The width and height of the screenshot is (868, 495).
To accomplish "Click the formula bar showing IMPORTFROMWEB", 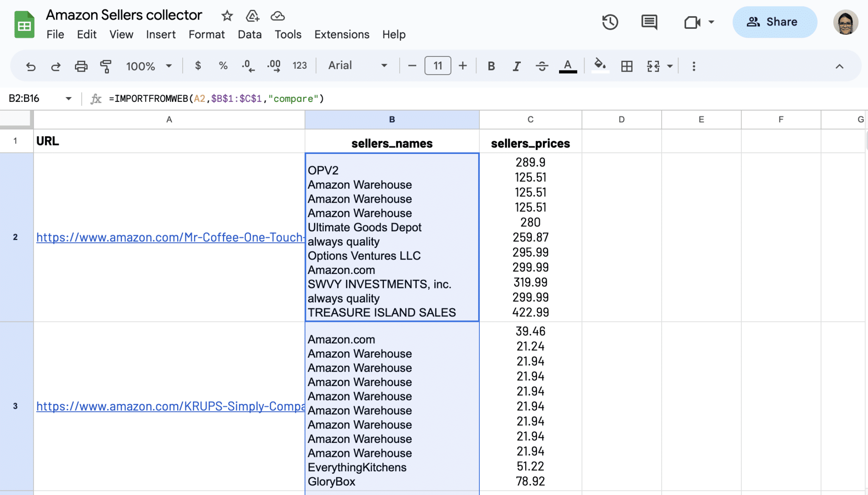I will coord(216,98).
